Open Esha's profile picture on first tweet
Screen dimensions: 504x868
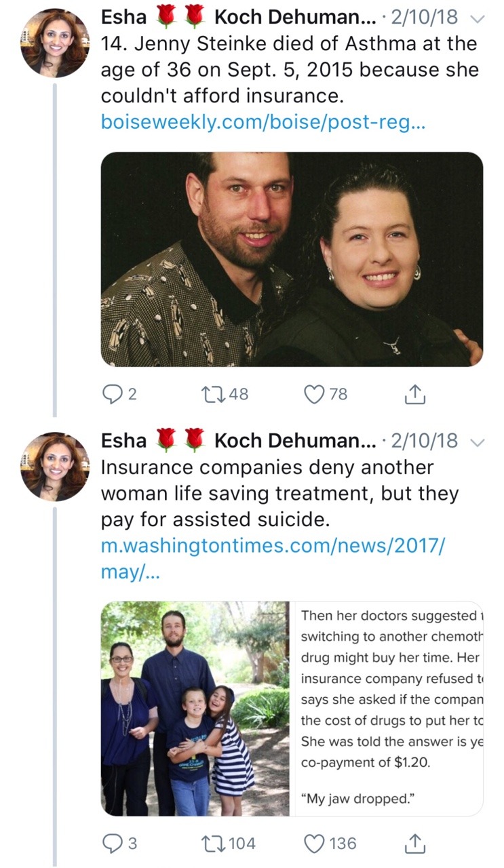[55, 42]
